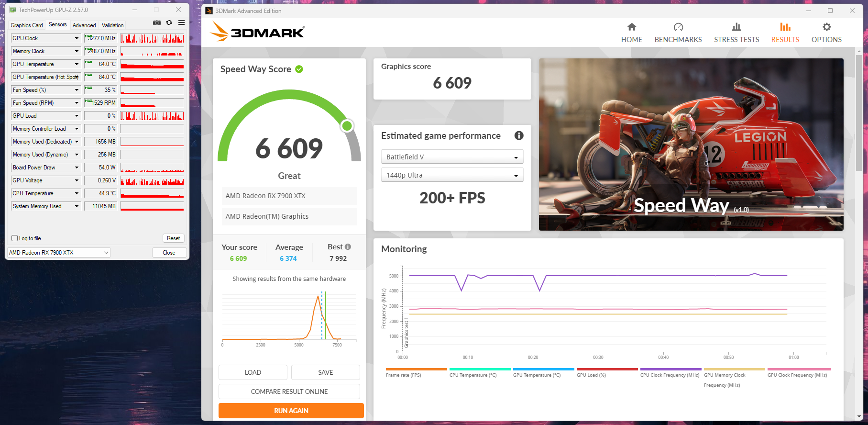Toggle the Frame rate (FPS) legend swatch
Image resolution: width=868 pixels, height=425 pixels.
pyautogui.click(x=416, y=369)
